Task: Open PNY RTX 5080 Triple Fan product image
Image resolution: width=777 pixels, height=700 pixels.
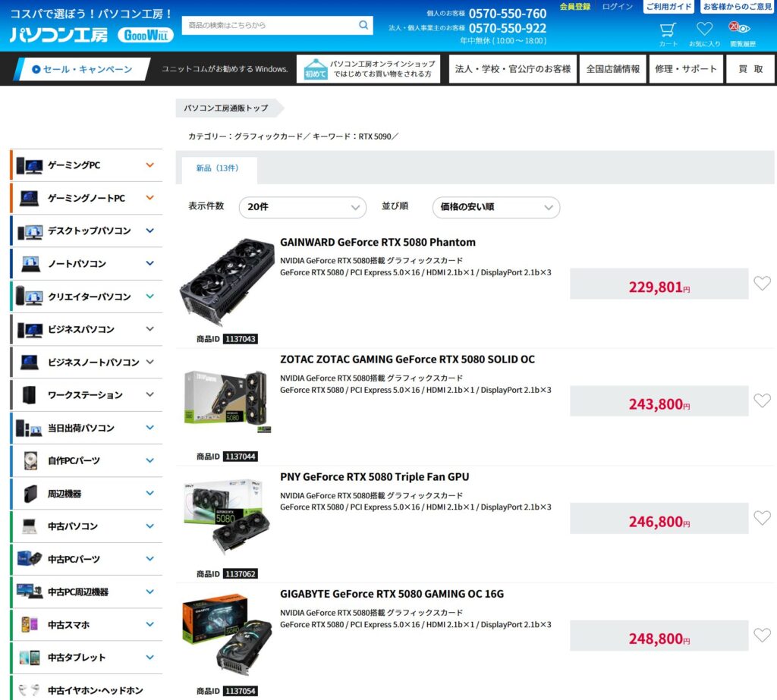Action: point(227,516)
